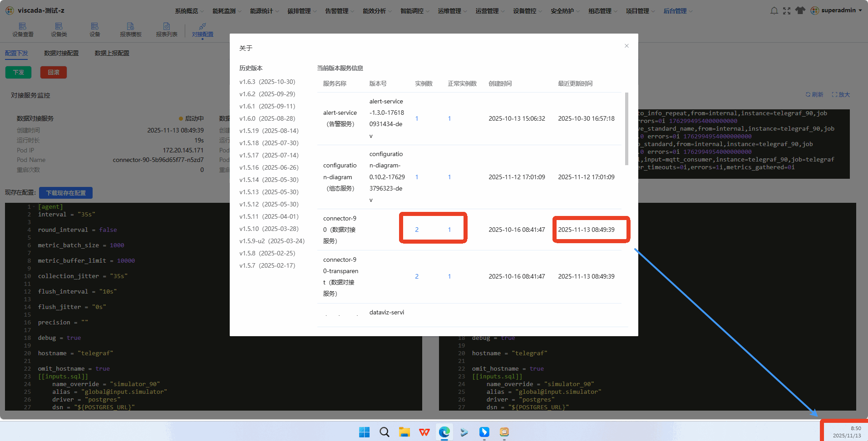Open the 报表列表 toolbar icon

coord(167,30)
